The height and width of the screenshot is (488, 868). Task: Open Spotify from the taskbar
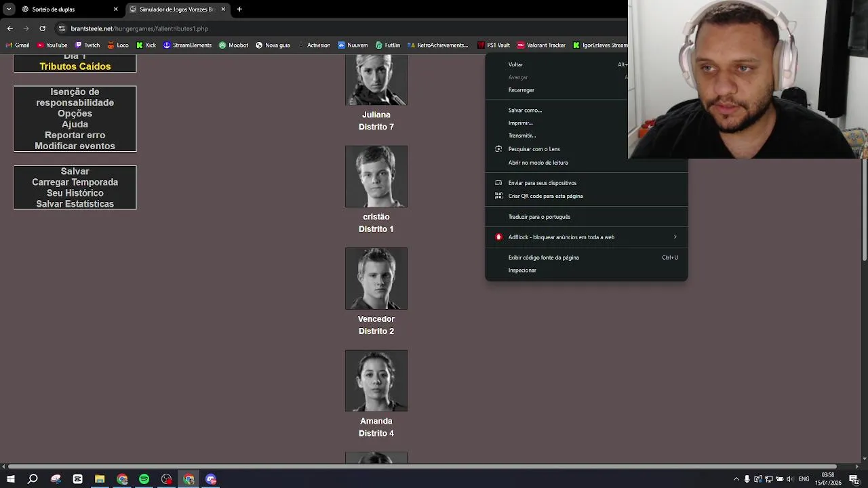[144, 479]
